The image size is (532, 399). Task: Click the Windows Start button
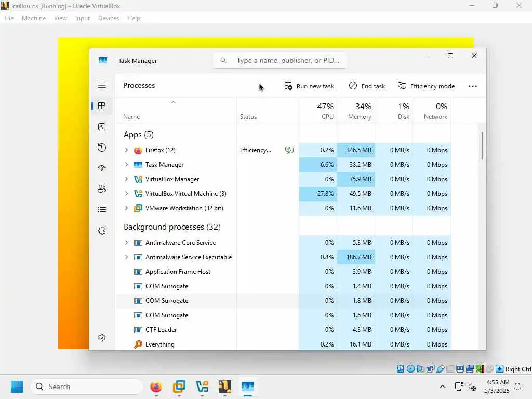(x=17, y=387)
